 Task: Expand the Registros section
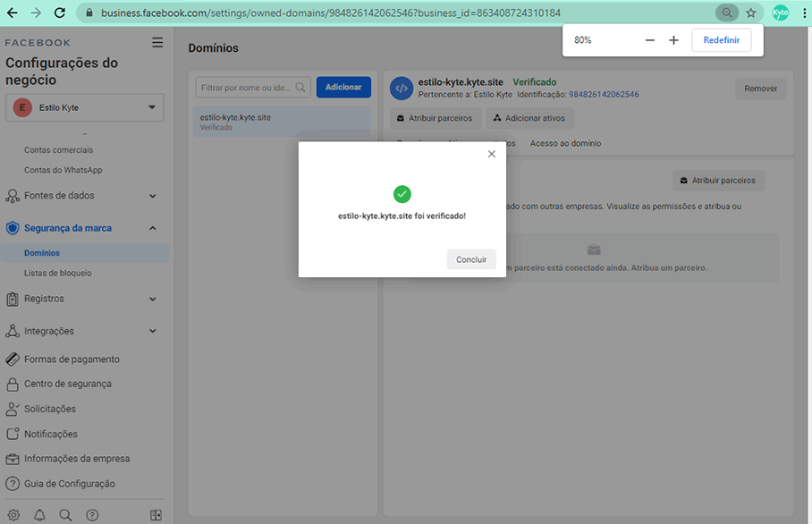(153, 299)
